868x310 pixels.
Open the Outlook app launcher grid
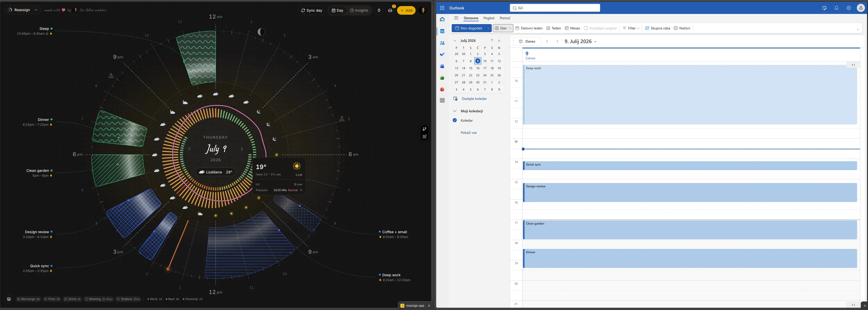pos(442,8)
